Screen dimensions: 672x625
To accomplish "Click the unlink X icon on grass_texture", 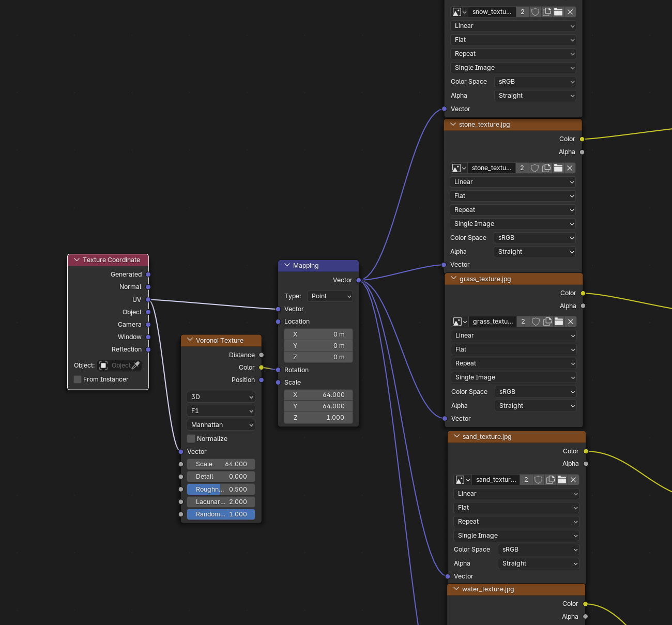I will point(570,321).
